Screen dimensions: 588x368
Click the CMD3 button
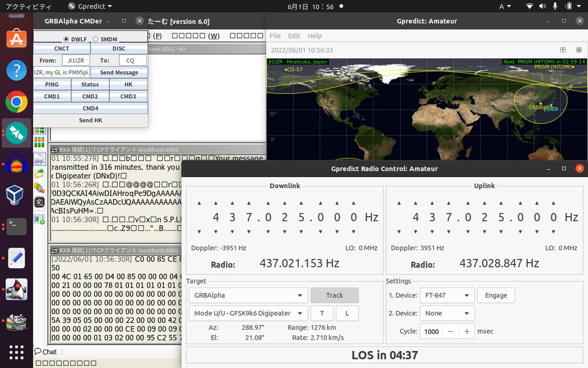point(128,96)
